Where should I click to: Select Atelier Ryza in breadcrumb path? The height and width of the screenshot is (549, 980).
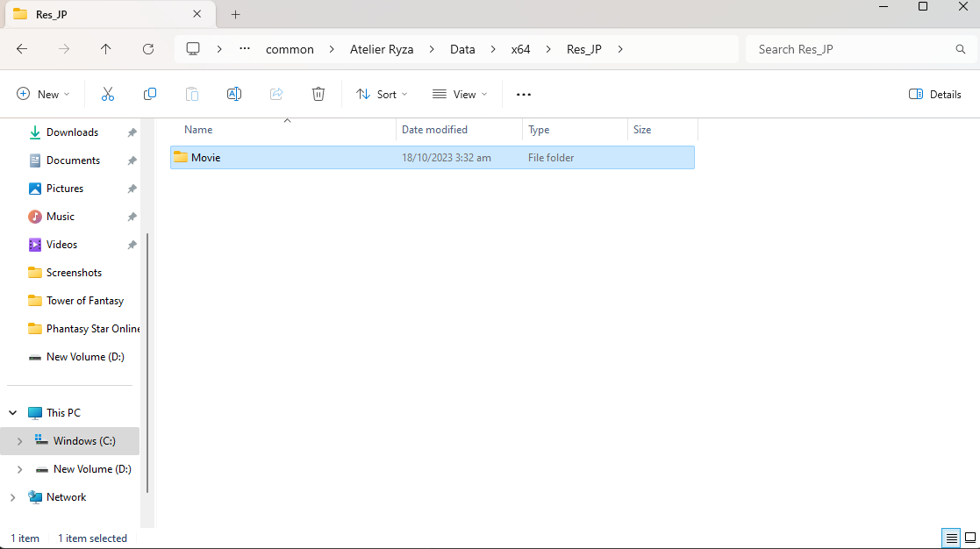[382, 49]
